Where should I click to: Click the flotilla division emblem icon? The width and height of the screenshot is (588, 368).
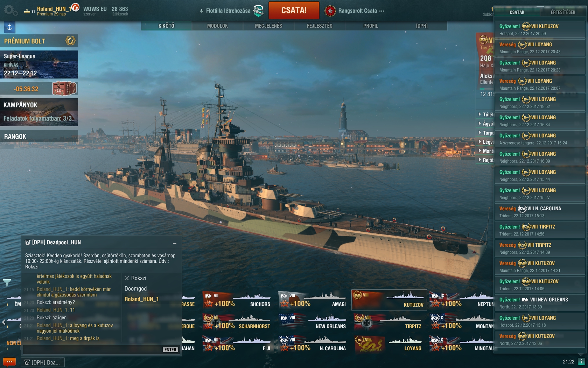point(258,11)
